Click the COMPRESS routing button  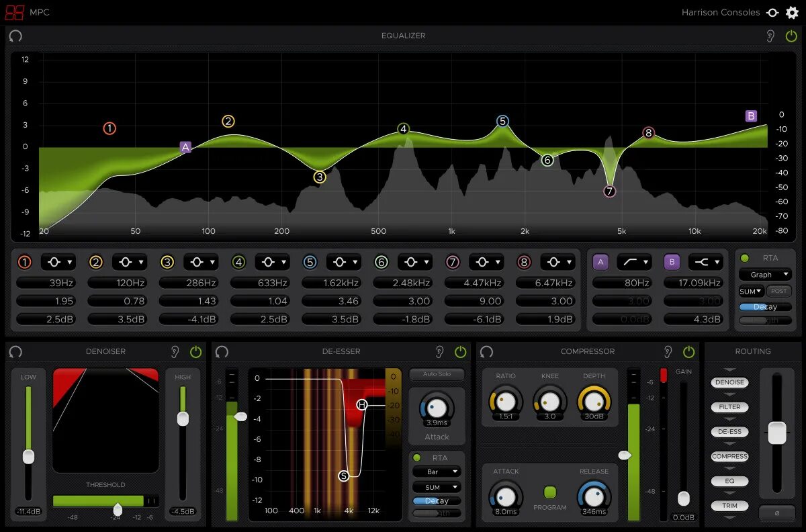tap(729, 457)
